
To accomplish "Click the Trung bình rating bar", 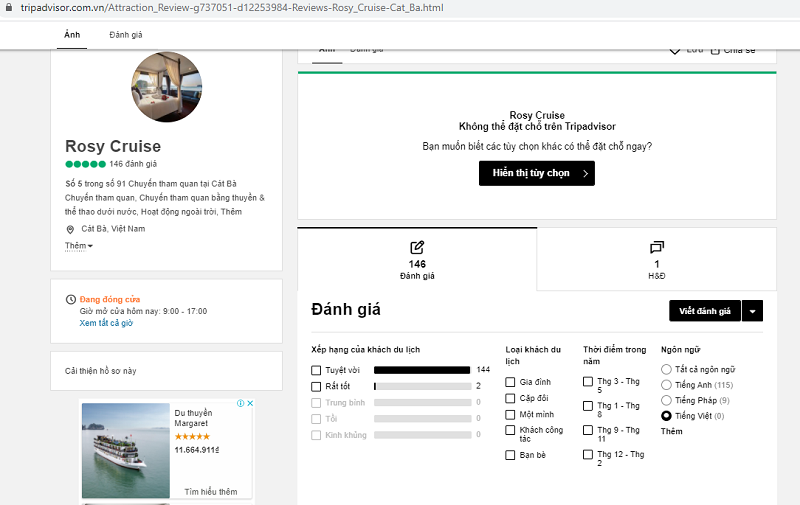I will 422,402.
